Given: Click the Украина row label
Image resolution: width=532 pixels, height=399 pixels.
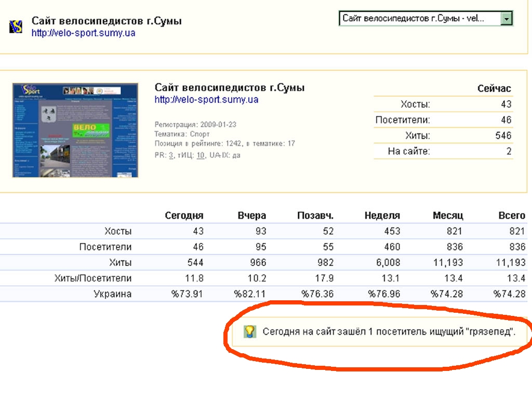Looking at the screenshot, I should [112, 294].
